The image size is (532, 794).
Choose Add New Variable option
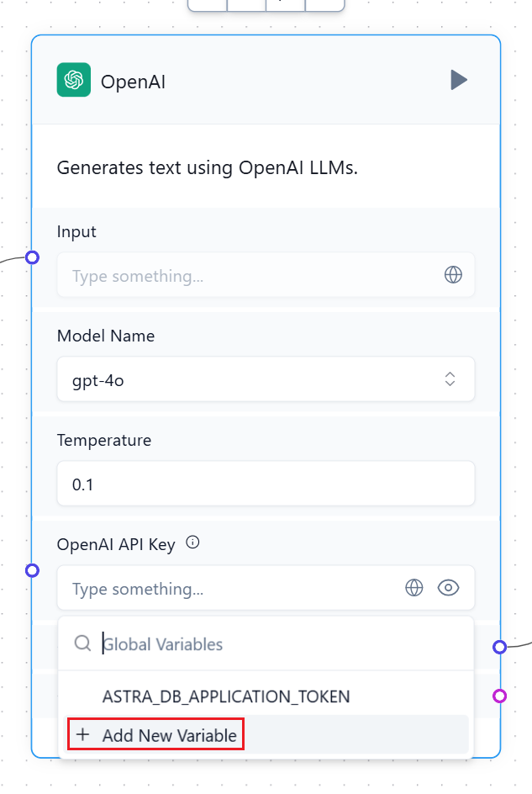pos(266,735)
